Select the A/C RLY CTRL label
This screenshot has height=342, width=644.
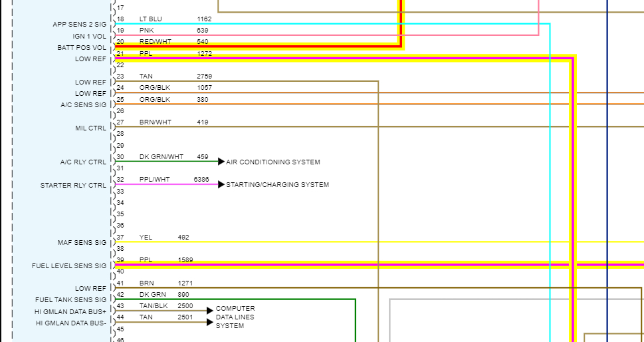[83, 162]
